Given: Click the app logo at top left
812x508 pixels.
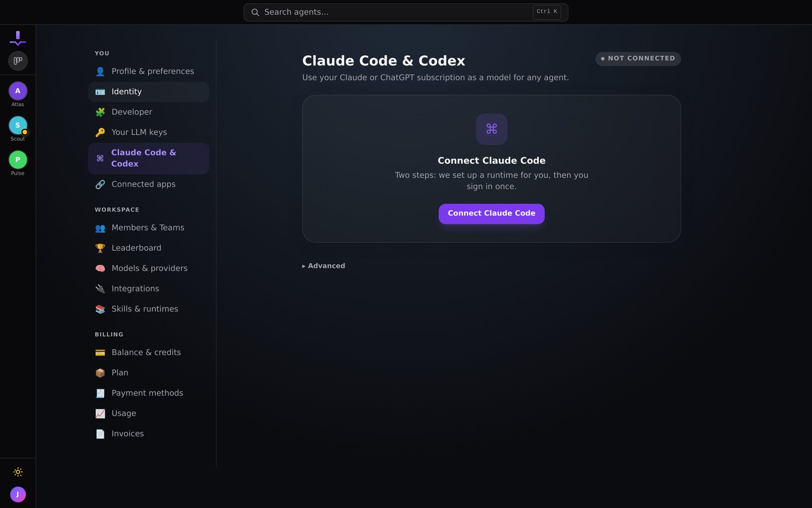Looking at the screenshot, I should pyautogui.click(x=18, y=39).
